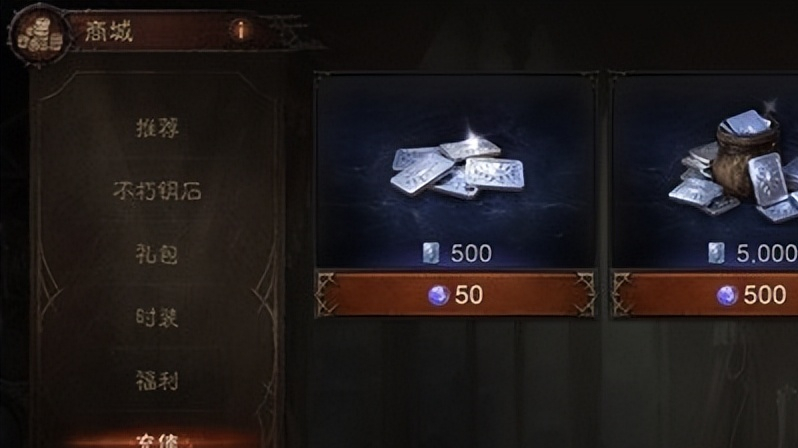Select the small pile of platinum bars
798x448 pixels.
(x=457, y=167)
